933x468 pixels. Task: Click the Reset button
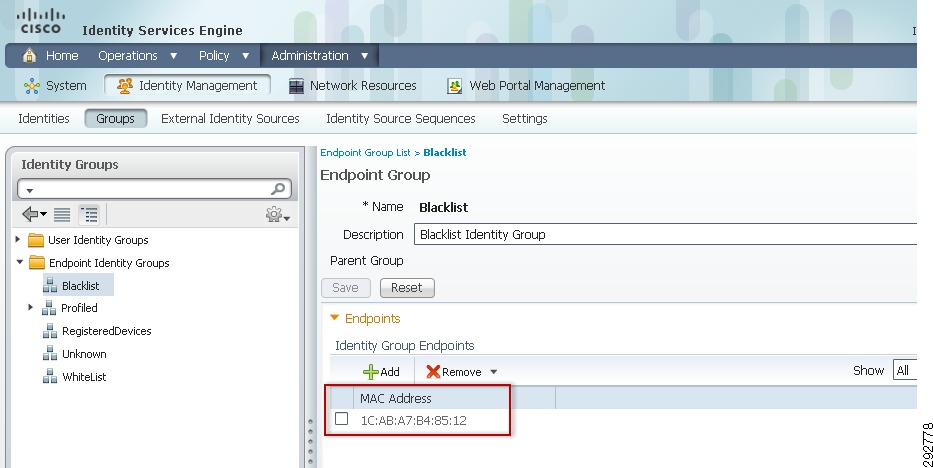pos(407,288)
